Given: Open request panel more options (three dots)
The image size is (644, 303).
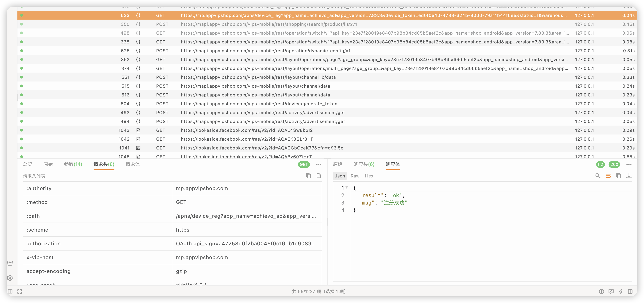Looking at the screenshot, I should (319, 164).
